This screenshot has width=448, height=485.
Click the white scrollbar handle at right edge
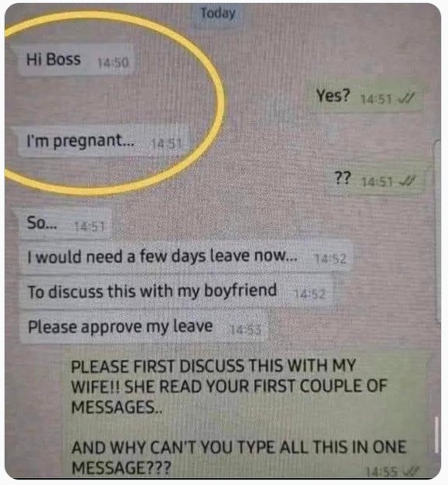point(437,434)
